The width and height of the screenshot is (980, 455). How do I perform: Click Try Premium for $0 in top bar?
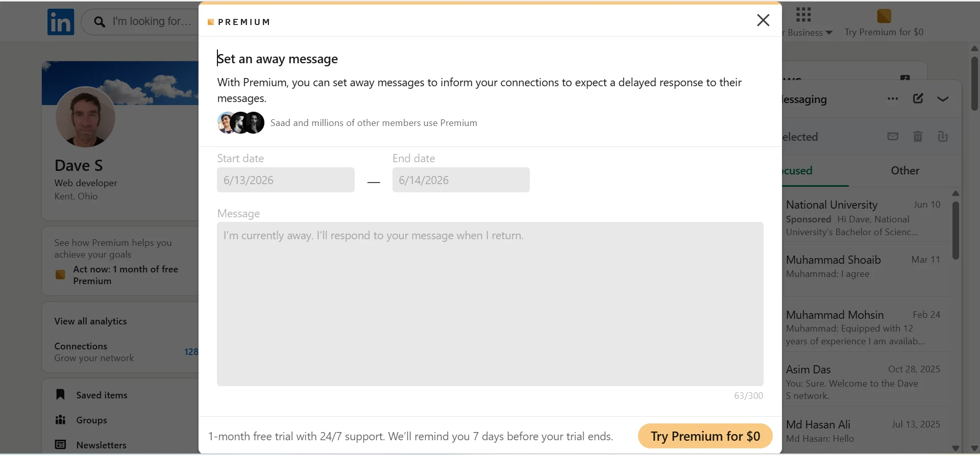[x=884, y=32]
